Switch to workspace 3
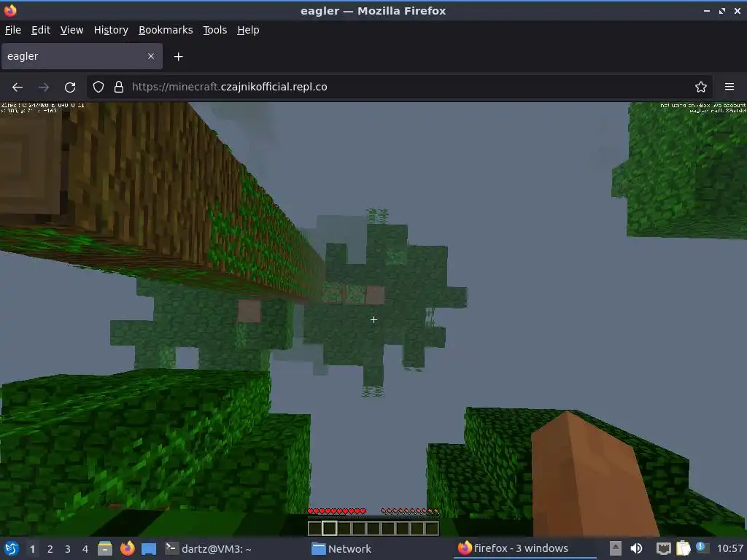The width and height of the screenshot is (747, 560). click(x=68, y=549)
